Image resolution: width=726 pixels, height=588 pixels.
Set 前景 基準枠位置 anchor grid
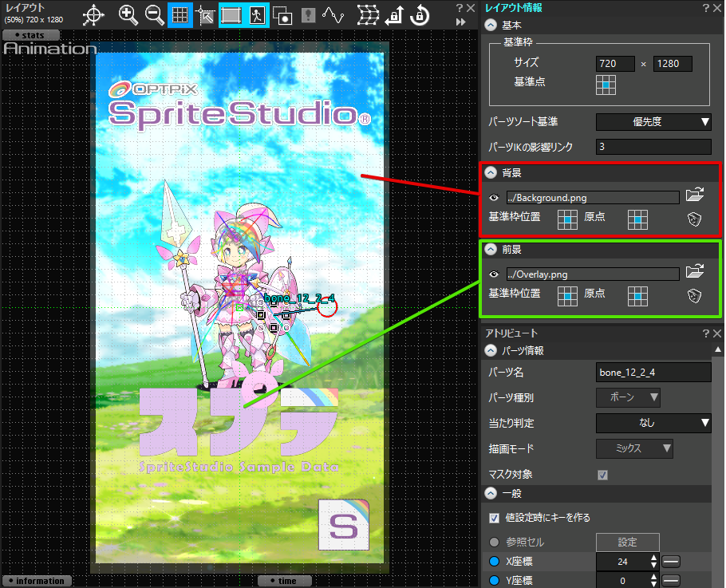[567, 296]
